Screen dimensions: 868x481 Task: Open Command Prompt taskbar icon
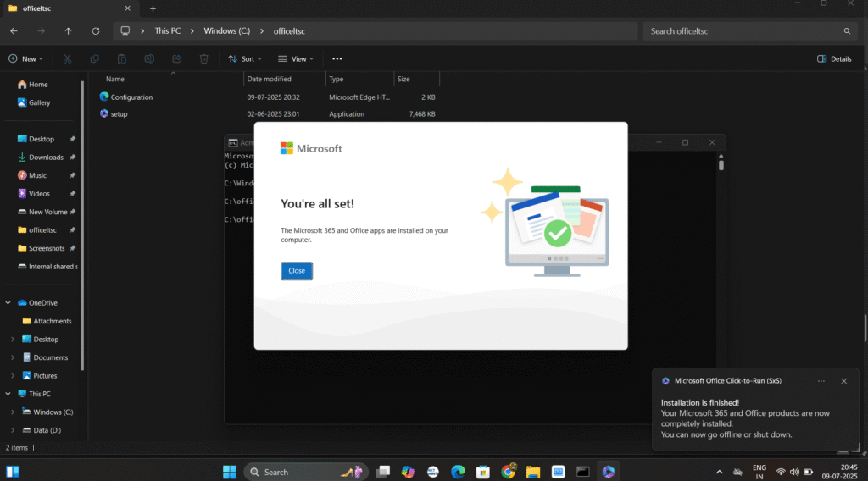583,472
